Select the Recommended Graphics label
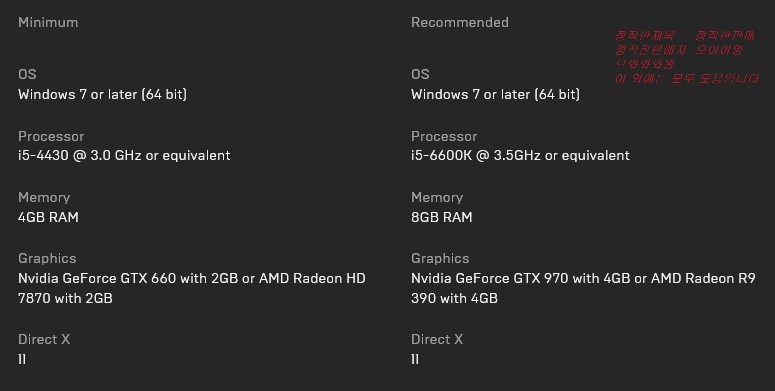775x391 pixels. (440, 259)
